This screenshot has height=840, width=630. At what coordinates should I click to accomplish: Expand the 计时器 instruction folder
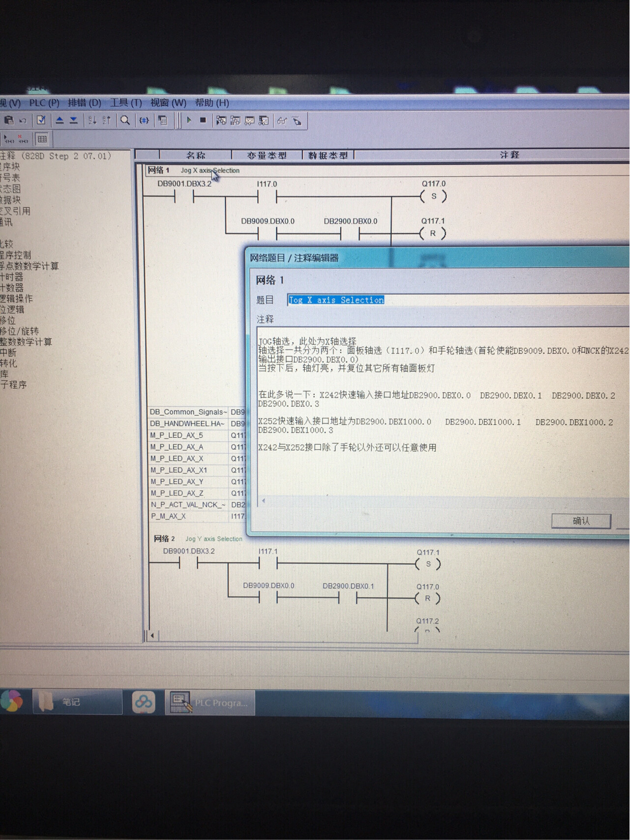tap(12, 277)
